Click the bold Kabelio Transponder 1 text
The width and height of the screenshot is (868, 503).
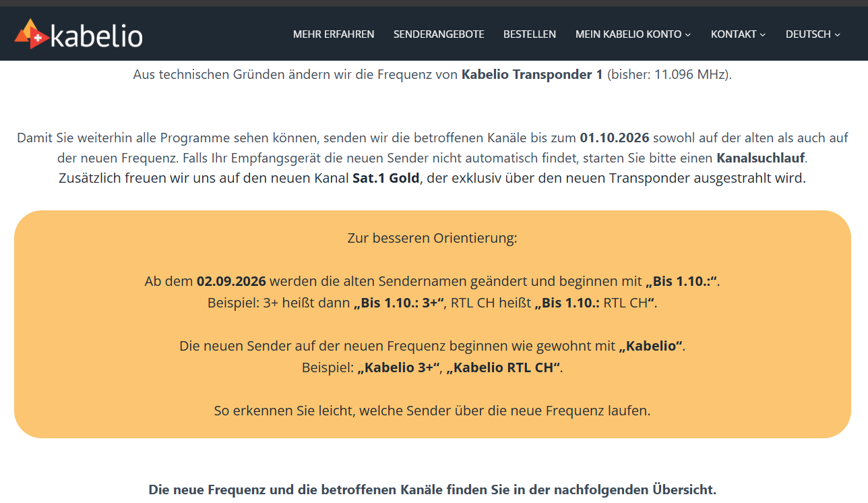coord(532,74)
